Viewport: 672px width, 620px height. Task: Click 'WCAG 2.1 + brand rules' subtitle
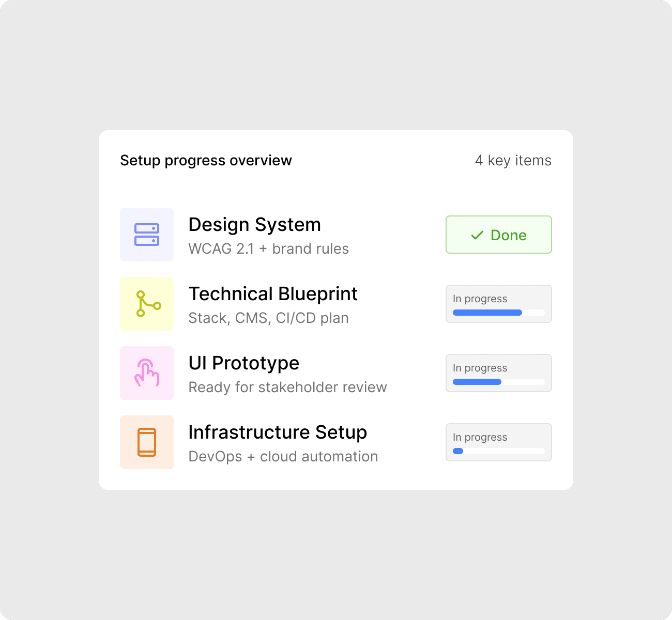pyautogui.click(x=268, y=249)
